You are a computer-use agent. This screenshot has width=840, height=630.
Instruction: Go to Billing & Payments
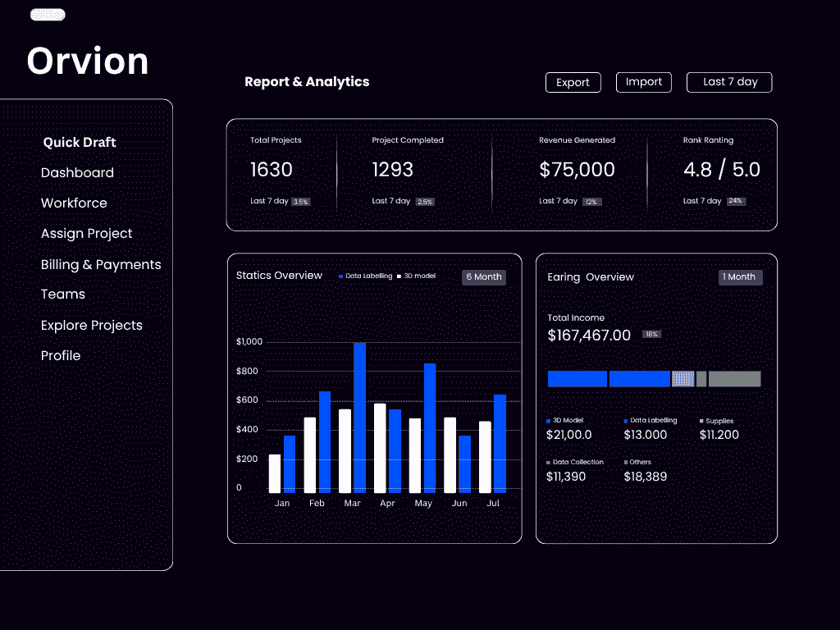pyautogui.click(x=101, y=265)
